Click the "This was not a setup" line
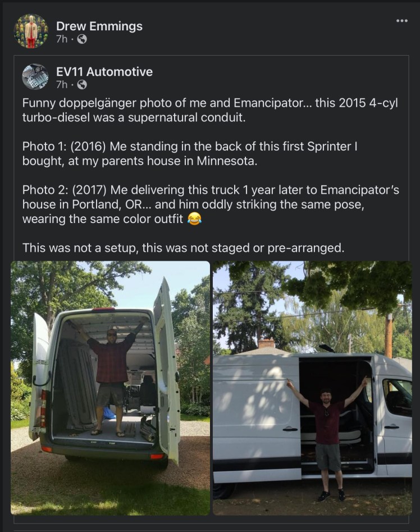This screenshot has height=532, width=420. (183, 248)
